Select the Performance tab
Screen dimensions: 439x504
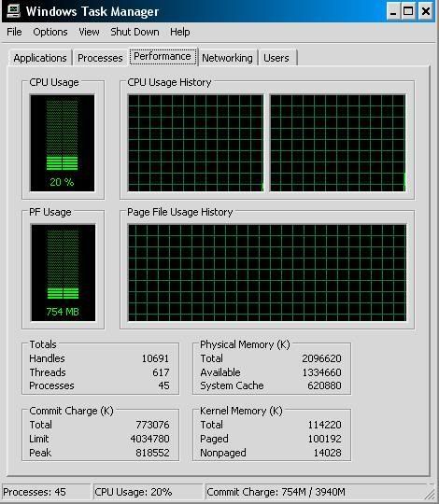point(163,56)
